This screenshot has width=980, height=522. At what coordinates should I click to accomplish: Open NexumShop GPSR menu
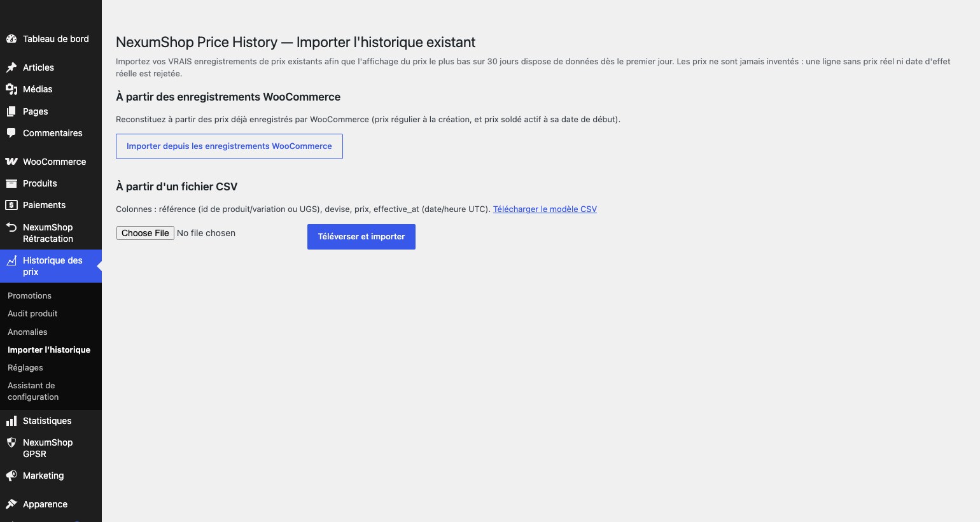pos(51,448)
